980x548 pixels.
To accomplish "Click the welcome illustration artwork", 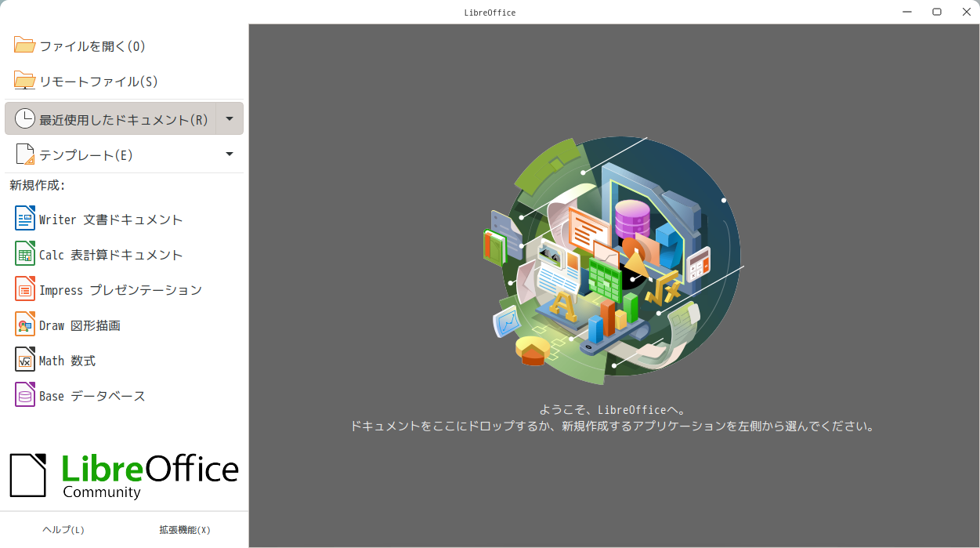I will point(612,261).
